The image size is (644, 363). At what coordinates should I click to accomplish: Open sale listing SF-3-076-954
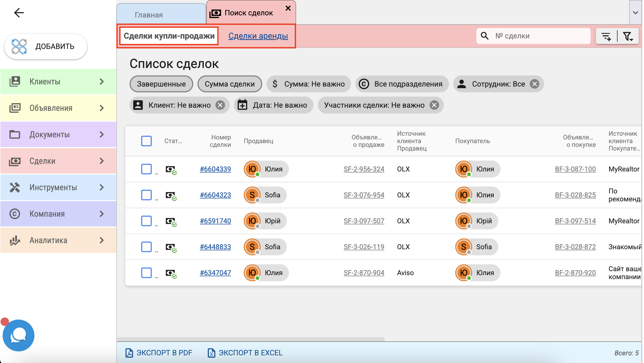[x=364, y=195]
